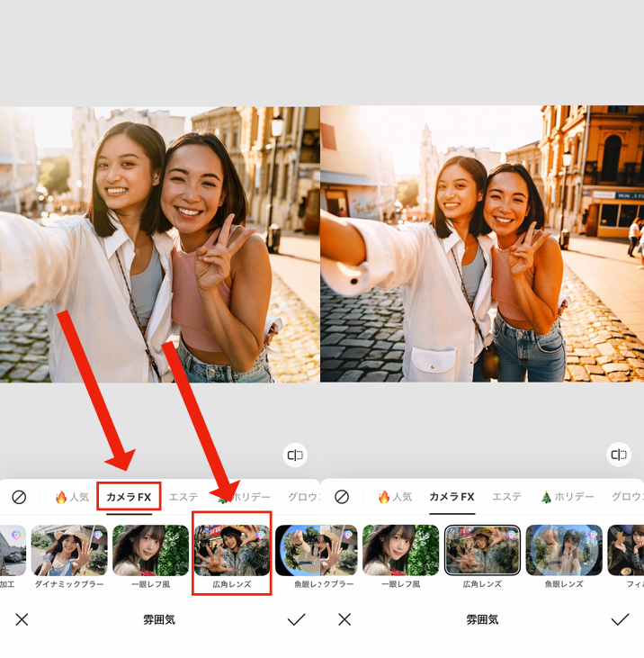
Task: Tap the compare icon on the right screen
Action: tap(619, 455)
